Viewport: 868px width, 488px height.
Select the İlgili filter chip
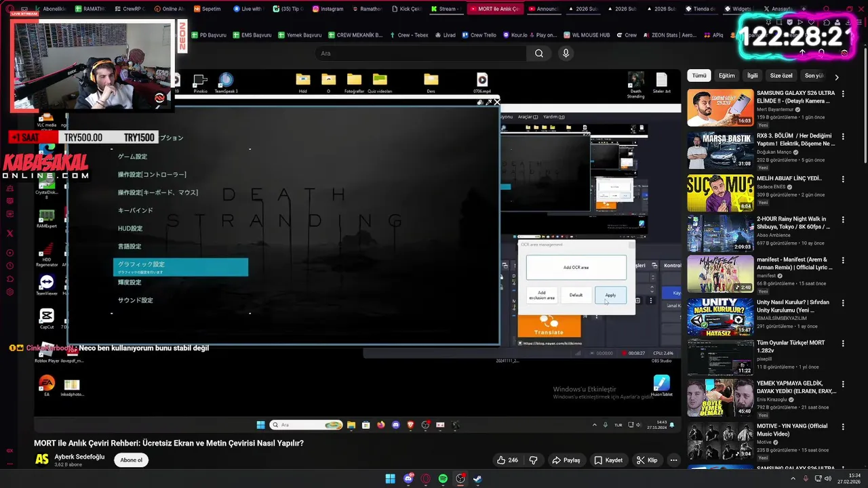click(753, 76)
